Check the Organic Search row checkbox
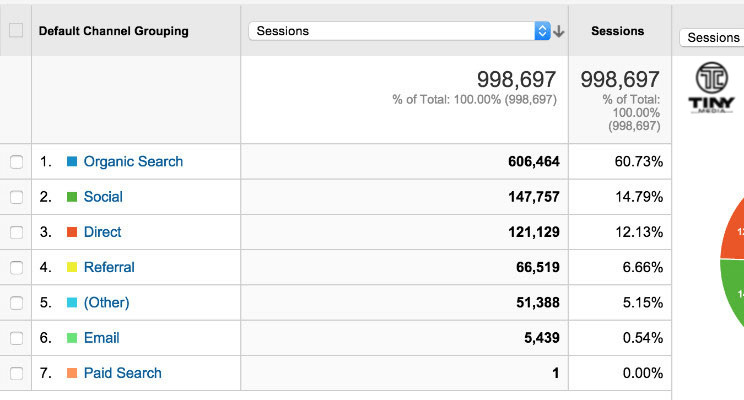The width and height of the screenshot is (744, 400). pos(15,162)
